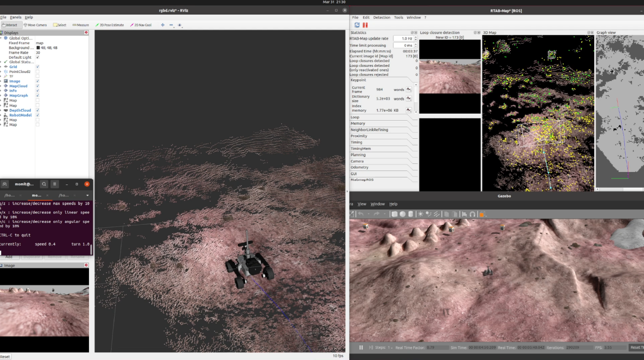This screenshot has height=360, width=644.
Task: Enable the PointCloud2 display checkbox
Action: click(x=37, y=71)
